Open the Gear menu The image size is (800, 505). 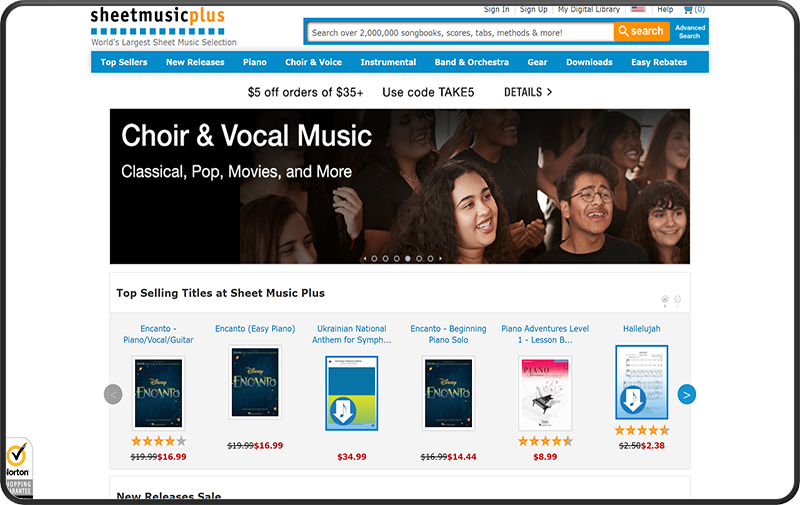(x=537, y=62)
